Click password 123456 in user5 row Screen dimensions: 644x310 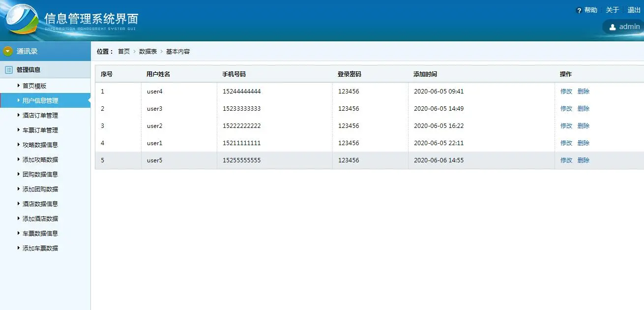pos(349,160)
